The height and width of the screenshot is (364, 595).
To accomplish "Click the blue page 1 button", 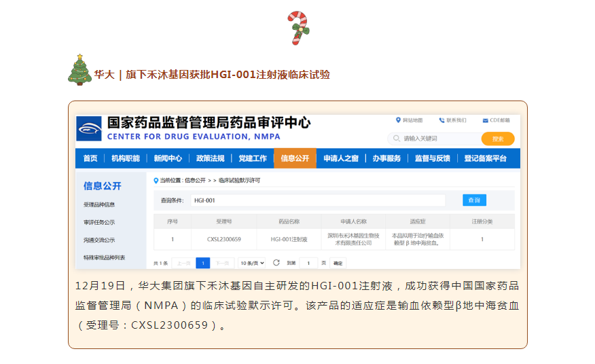I will (x=203, y=263).
